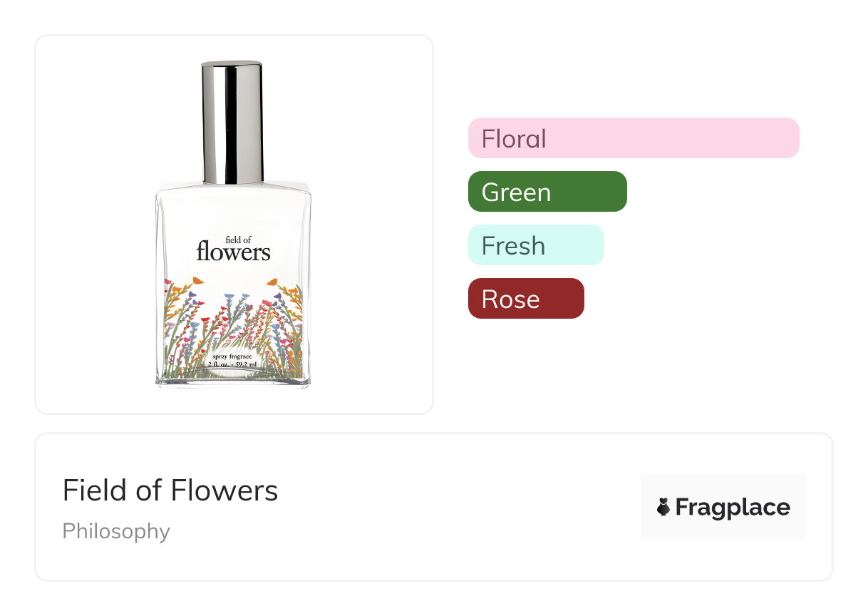Open the Fragplace wordmark link
Image resolution: width=868 pixels, height=616 pixels.
[732, 507]
